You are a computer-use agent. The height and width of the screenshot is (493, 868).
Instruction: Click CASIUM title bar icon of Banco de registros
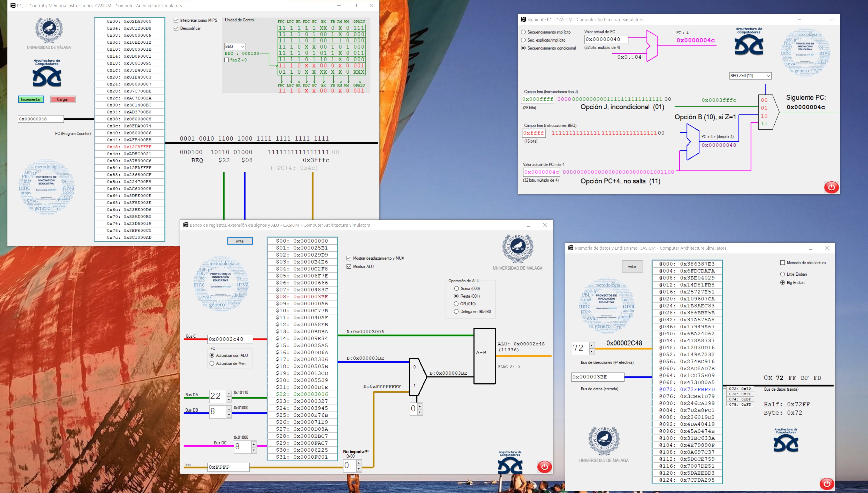pos(186,225)
